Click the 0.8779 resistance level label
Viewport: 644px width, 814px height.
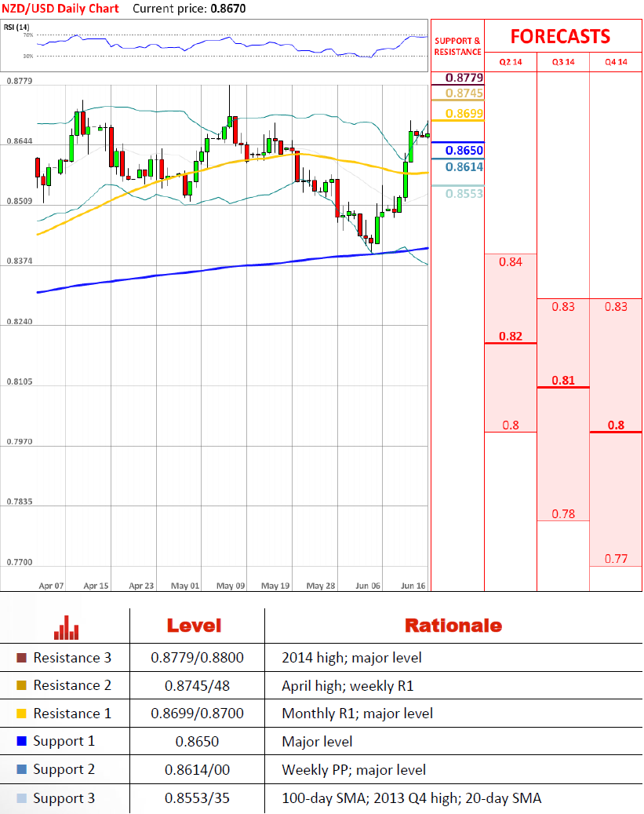464,78
